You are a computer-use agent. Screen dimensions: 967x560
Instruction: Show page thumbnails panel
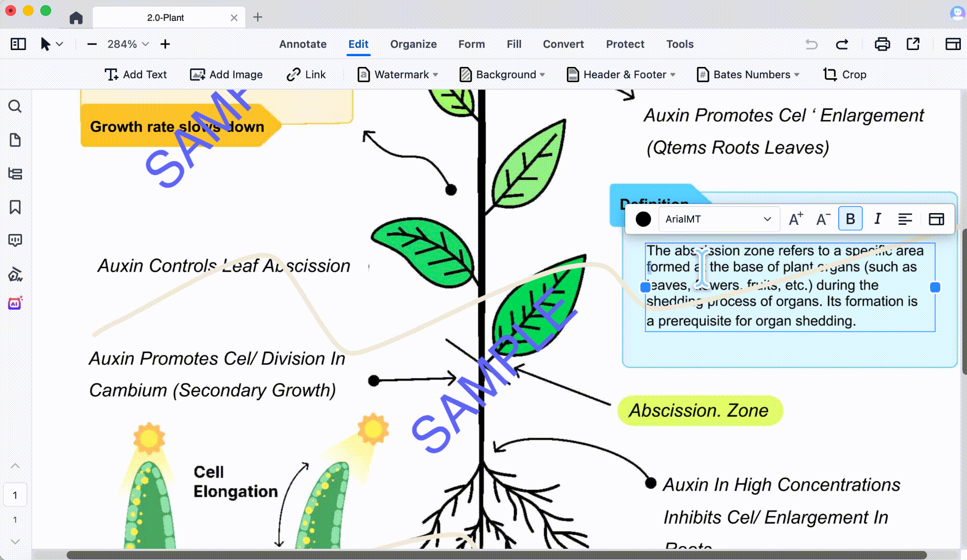pos(15,140)
